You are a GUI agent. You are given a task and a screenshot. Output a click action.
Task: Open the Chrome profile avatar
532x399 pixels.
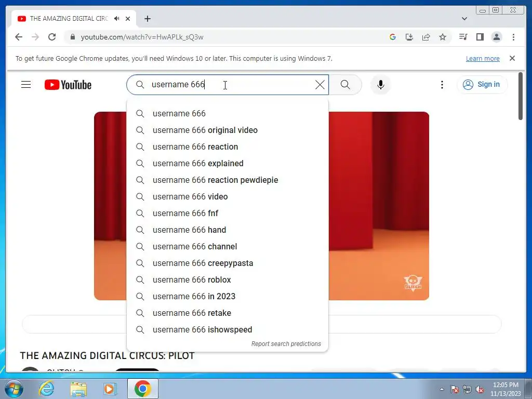496,37
